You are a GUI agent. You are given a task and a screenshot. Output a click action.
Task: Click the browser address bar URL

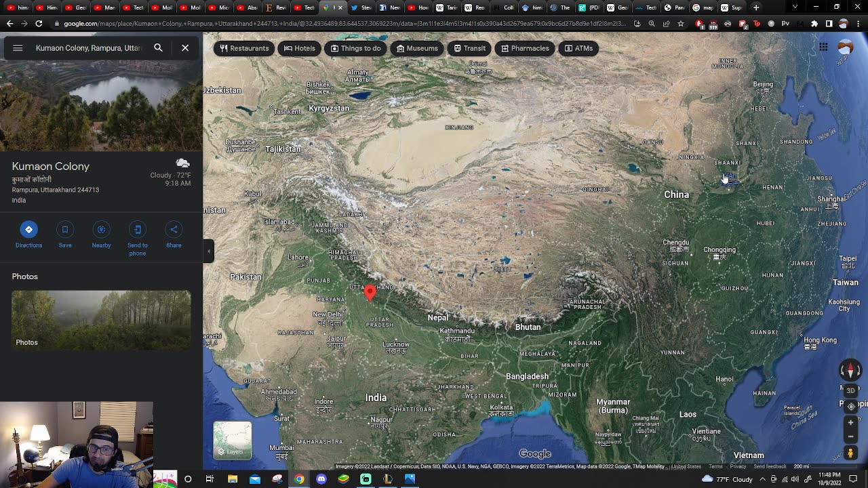pos(339,24)
